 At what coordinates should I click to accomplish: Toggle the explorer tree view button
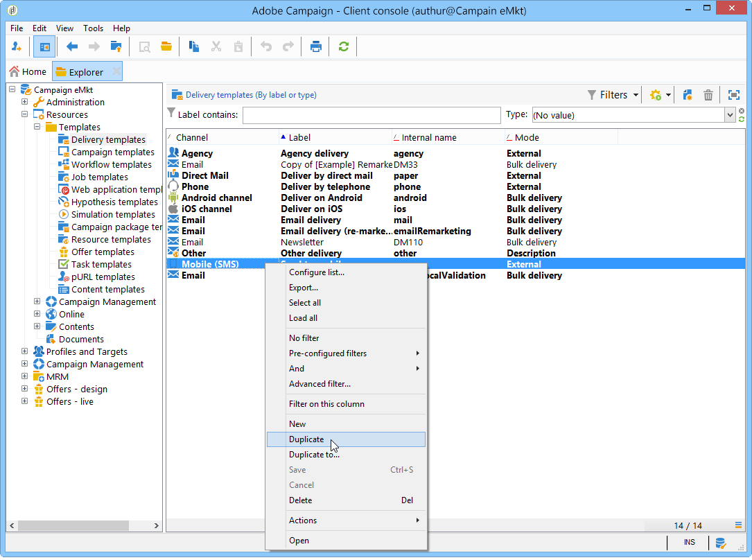[x=44, y=46]
